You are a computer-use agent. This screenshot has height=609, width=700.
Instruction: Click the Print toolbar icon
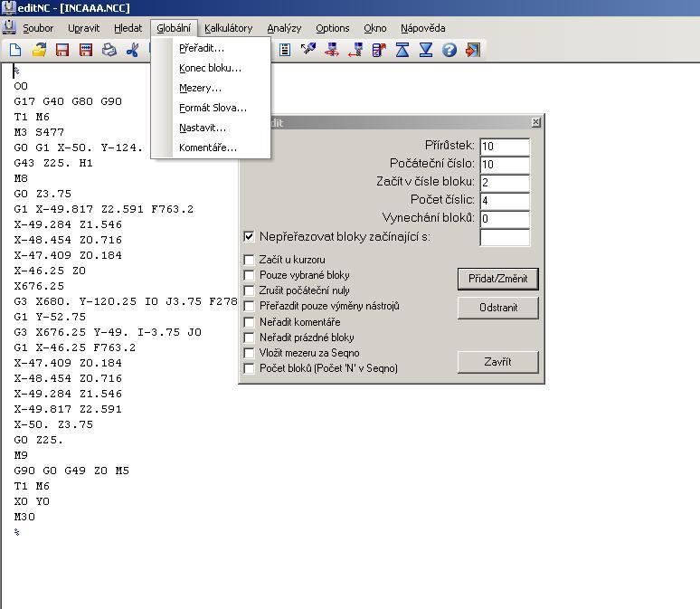point(109,51)
